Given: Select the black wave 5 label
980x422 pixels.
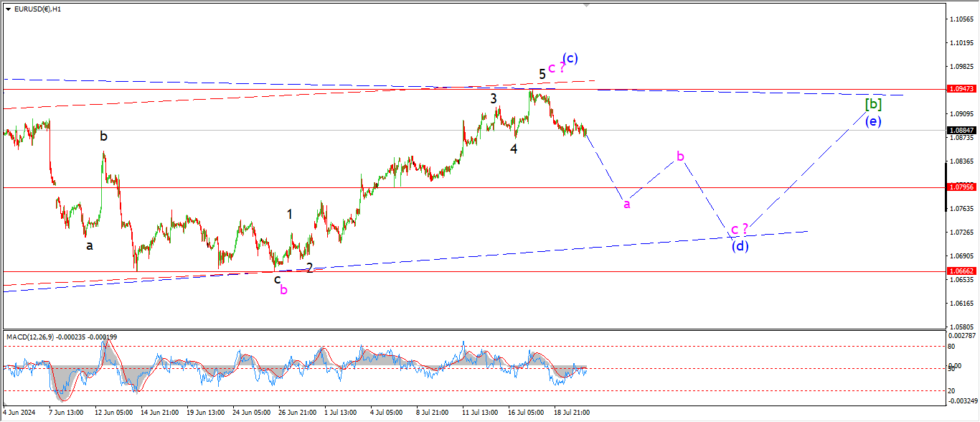Looking at the screenshot, I should [542, 73].
